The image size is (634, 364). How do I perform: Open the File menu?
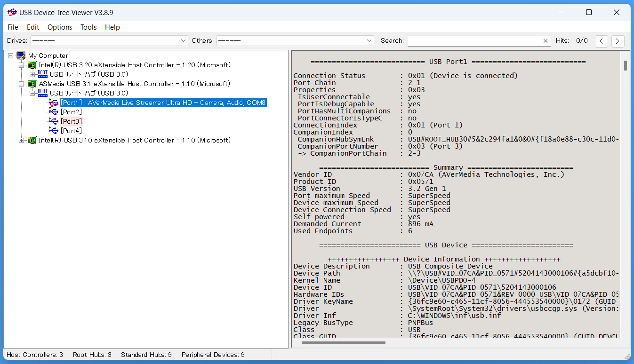point(13,27)
